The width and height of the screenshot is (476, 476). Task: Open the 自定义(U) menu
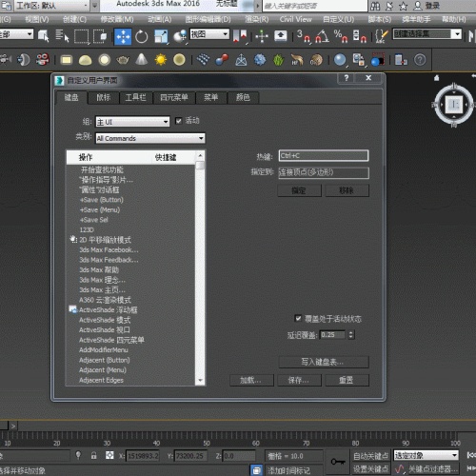click(338, 20)
